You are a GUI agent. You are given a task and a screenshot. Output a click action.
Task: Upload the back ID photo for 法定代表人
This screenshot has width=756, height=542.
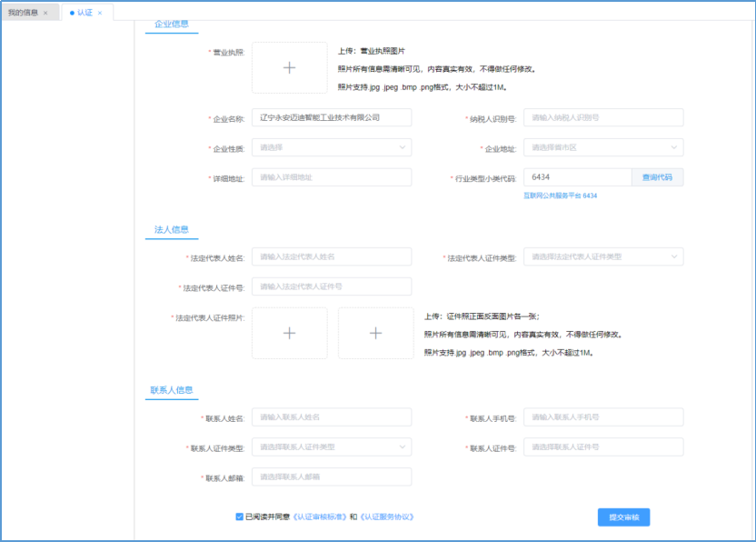click(375, 333)
